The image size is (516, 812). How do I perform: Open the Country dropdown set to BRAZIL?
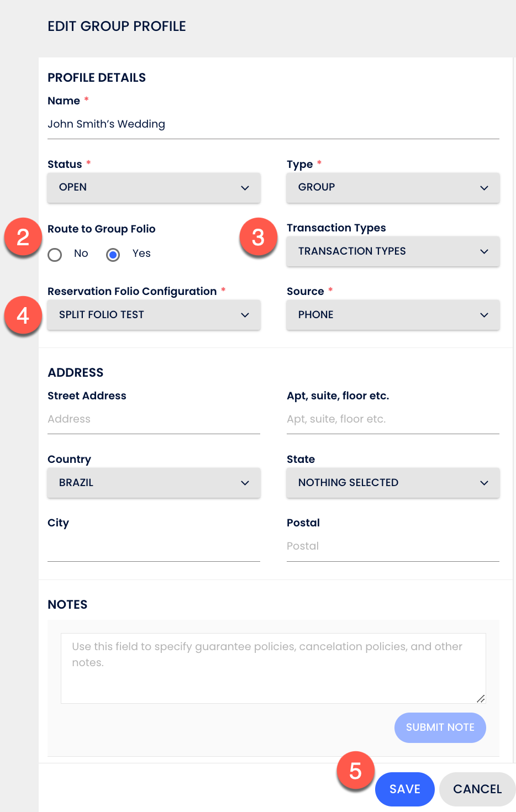pos(154,483)
